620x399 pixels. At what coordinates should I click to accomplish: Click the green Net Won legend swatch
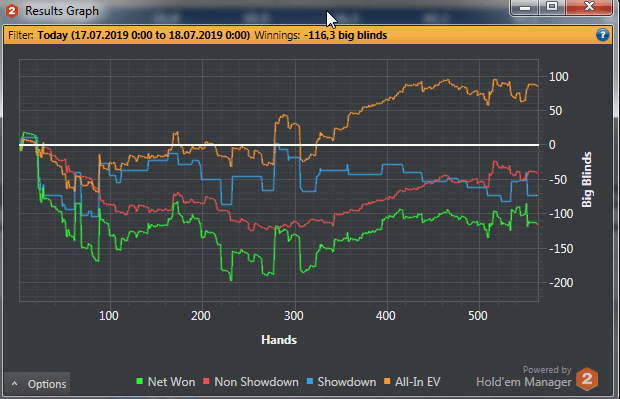point(139,382)
